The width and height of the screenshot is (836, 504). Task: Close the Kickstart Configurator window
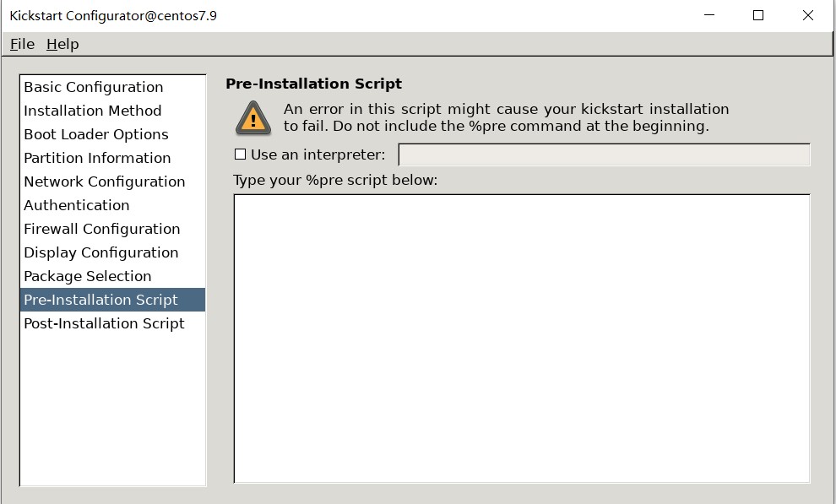coord(808,15)
